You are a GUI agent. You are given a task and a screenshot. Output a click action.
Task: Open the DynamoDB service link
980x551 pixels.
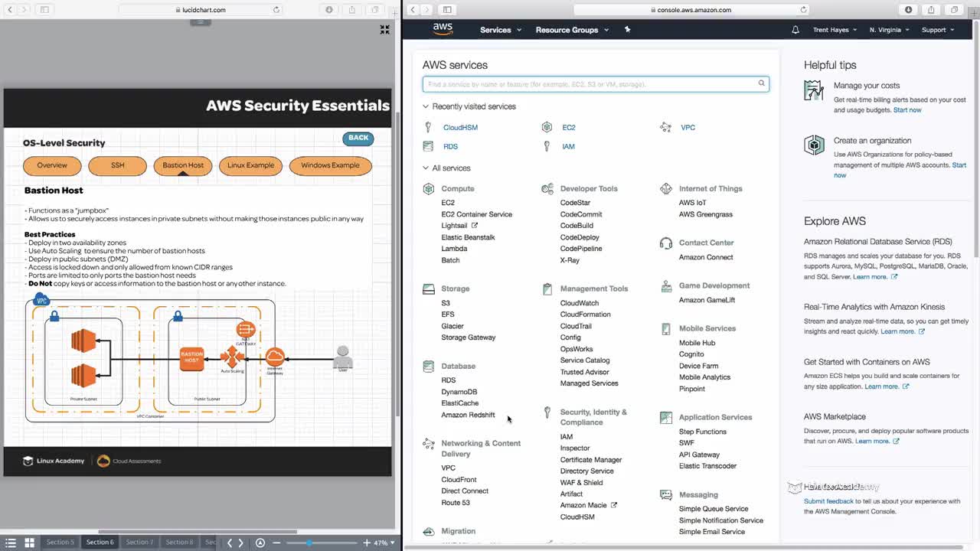point(459,392)
